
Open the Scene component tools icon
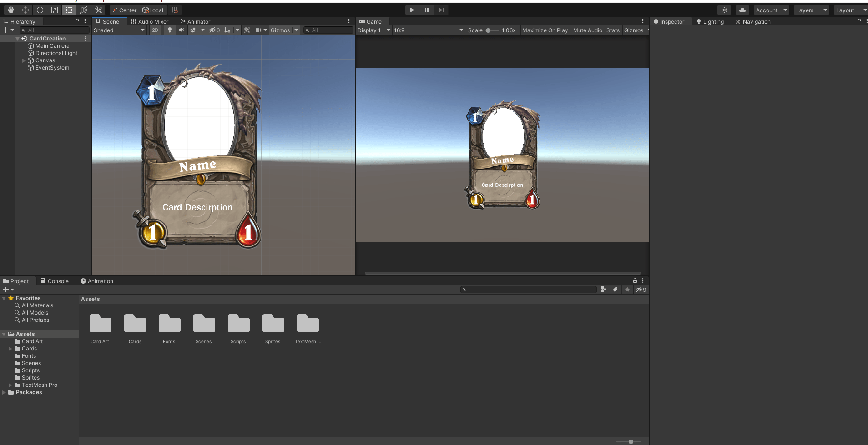click(247, 30)
